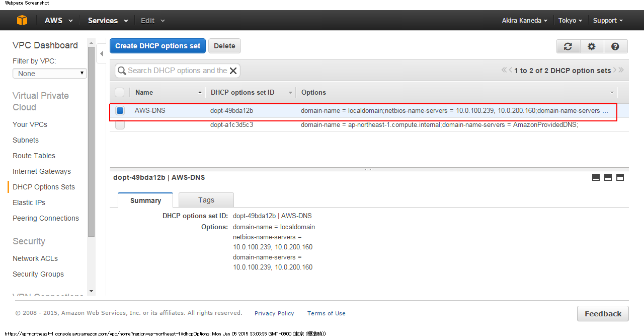The width and height of the screenshot is (644, 336).
Task: Check the dopt-a1c3d5c3 row checkbox
Action: tap(120, 125)
